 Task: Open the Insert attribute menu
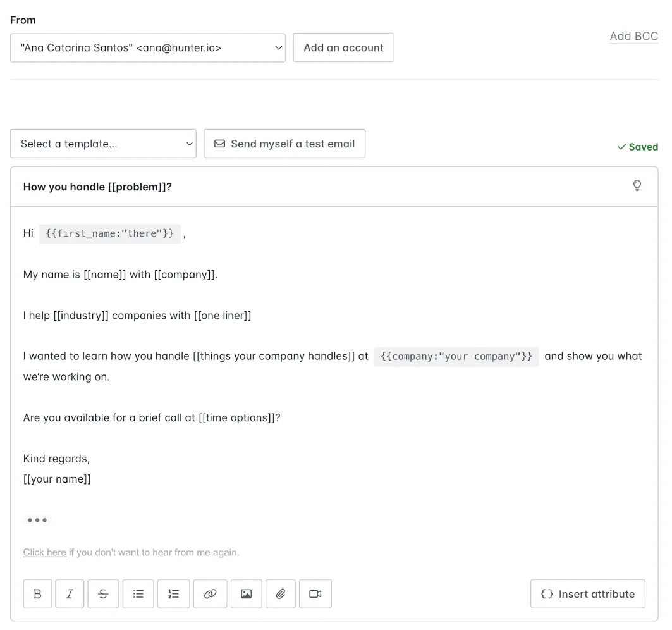587,593
